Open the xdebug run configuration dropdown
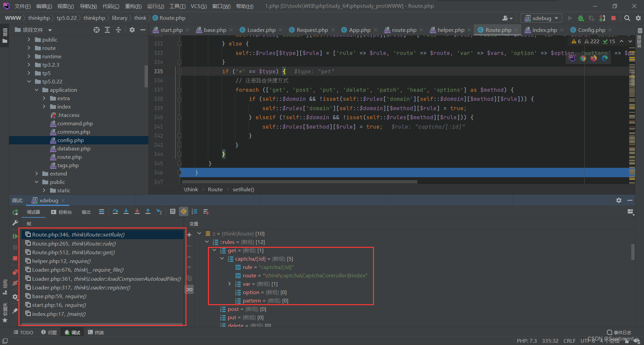Screen dimensions: 644x345 click(541, 18)
